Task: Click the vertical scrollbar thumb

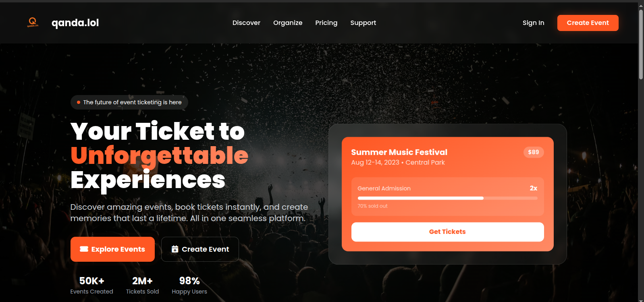Action: [x=641, y=44]
